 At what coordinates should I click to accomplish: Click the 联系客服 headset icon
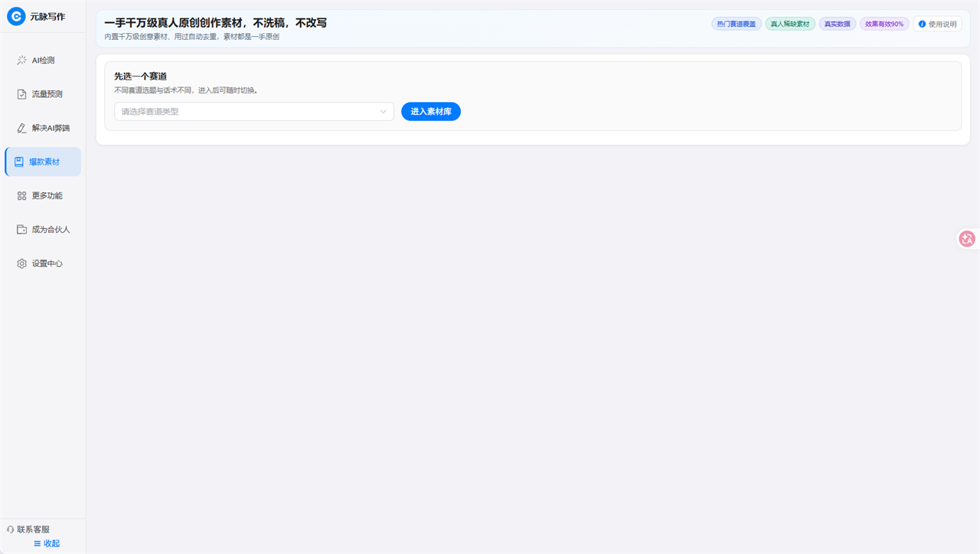pyautogui.click(x=11, y=529)
